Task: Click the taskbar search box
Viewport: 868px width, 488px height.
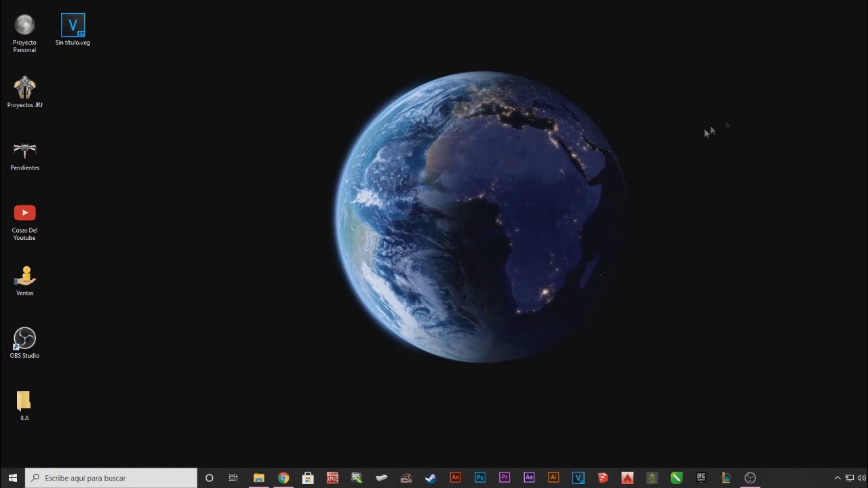Action: pos(111,478)
